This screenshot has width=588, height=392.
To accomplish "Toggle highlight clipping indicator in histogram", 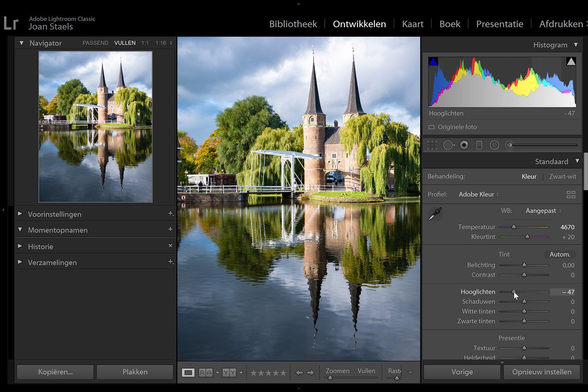I will (571, 61).
